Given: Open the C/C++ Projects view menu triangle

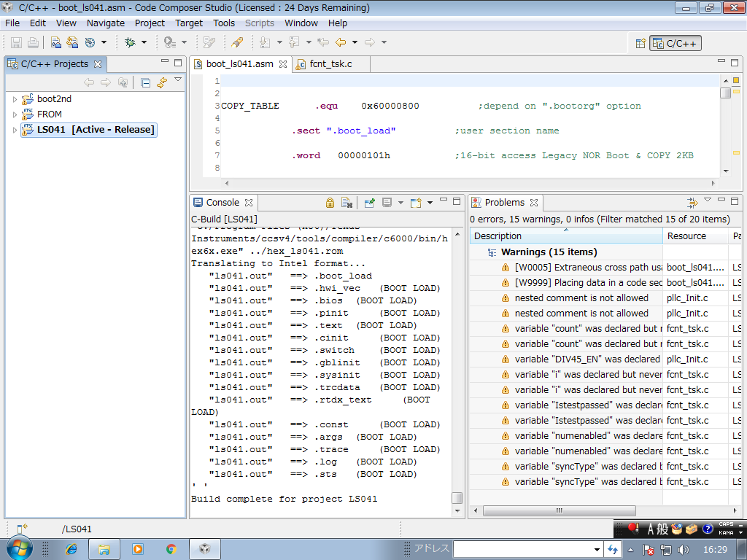Looking at the screenshot, I should 178,79.
